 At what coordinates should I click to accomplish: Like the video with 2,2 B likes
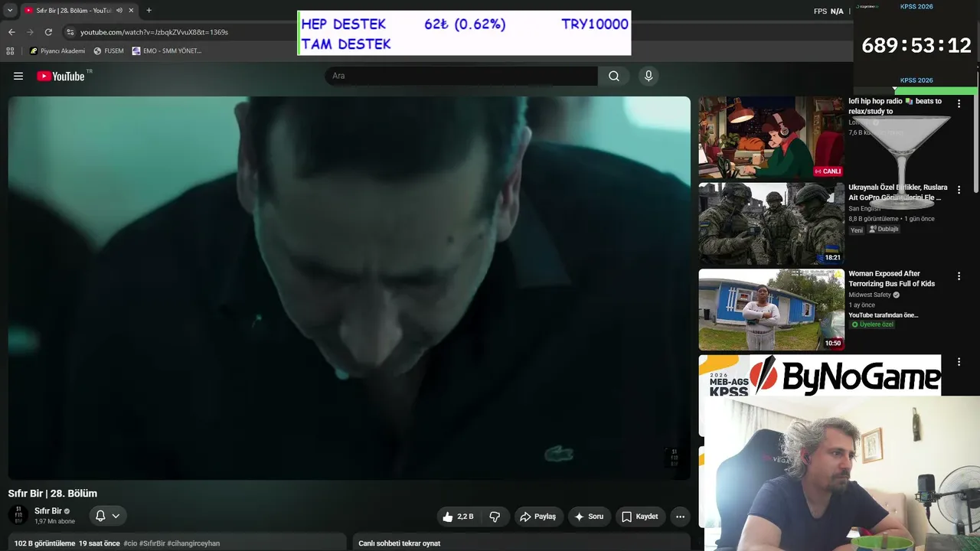(458, 517)
